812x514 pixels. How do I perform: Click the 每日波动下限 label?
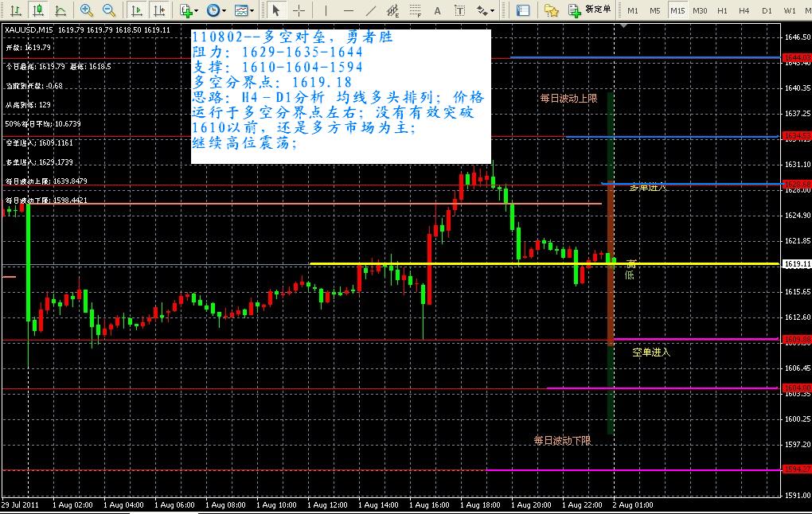pyautogui.click(x=562, y=441)
